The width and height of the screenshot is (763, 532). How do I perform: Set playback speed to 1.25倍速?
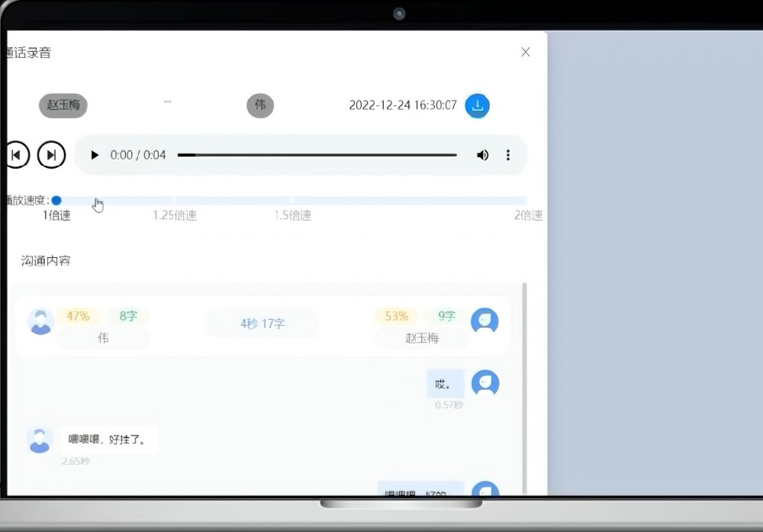[175, 215]
